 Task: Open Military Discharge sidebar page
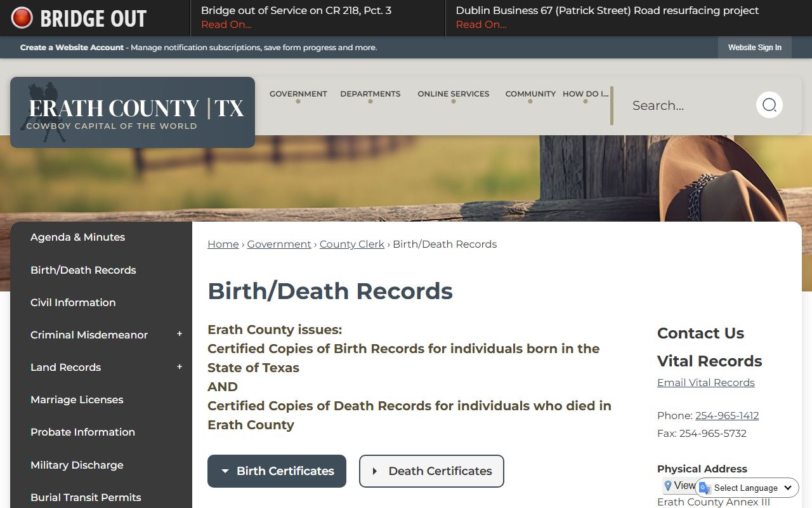point(77,465)
